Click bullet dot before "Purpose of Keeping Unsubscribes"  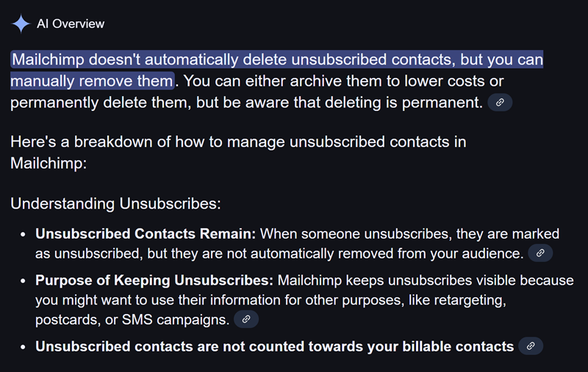(x=24, y=282)
